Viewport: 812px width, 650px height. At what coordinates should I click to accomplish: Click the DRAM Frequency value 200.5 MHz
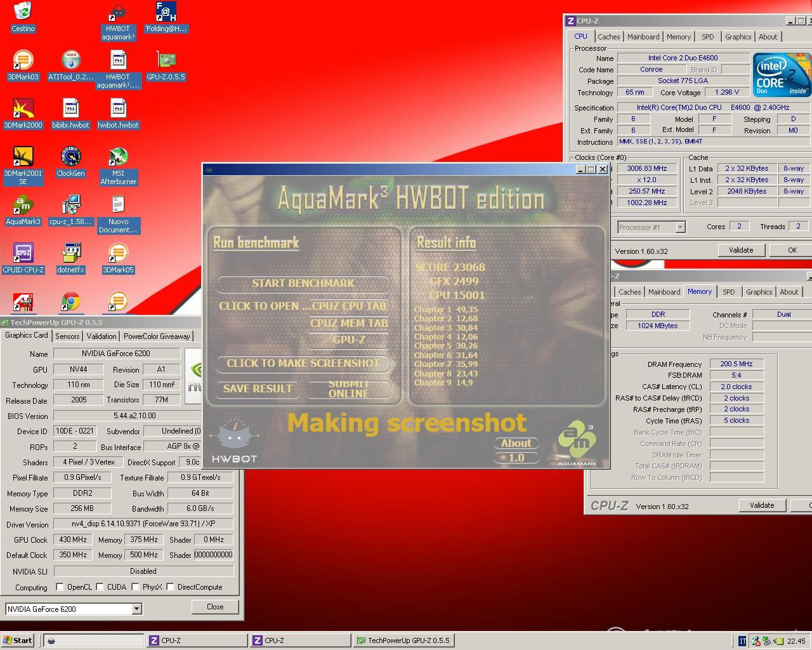pos(737,364)
